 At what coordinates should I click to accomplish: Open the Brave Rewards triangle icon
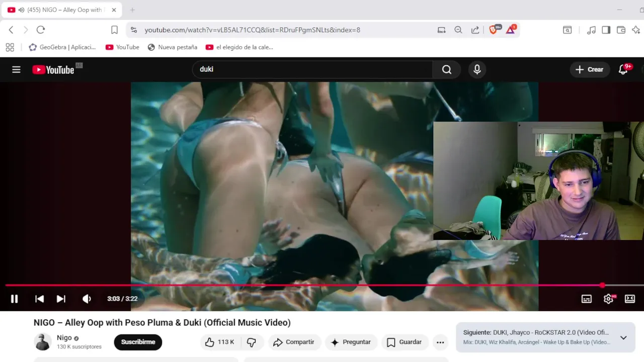pyautogui.click(x=510, y=30)
